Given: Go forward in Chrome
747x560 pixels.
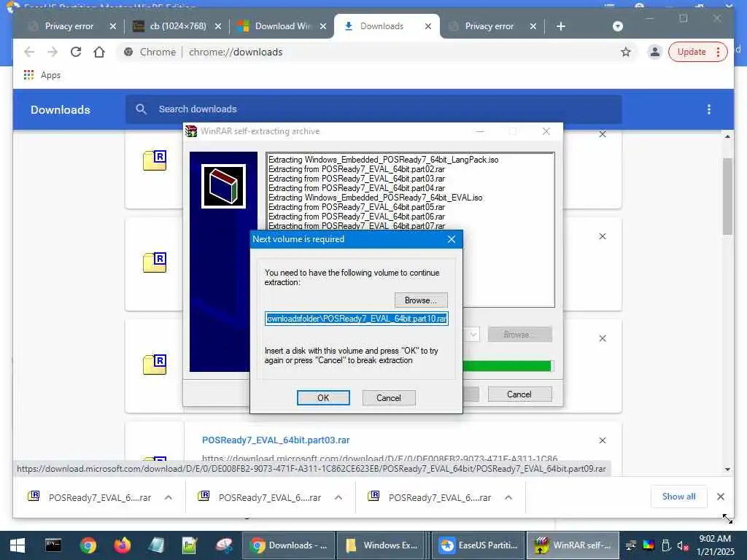Looking at the screenshot, I should point(53,52).
